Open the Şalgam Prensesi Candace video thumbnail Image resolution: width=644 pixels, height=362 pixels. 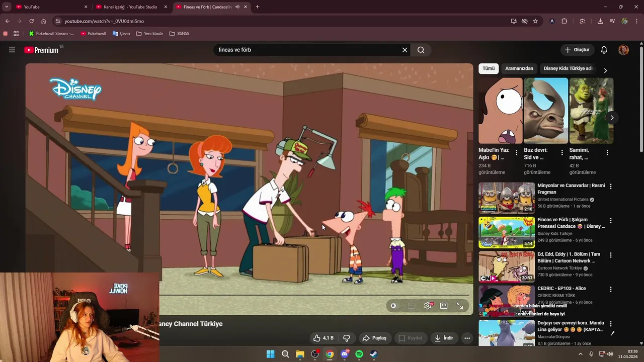pyautogui.click(x=507, y=232)
